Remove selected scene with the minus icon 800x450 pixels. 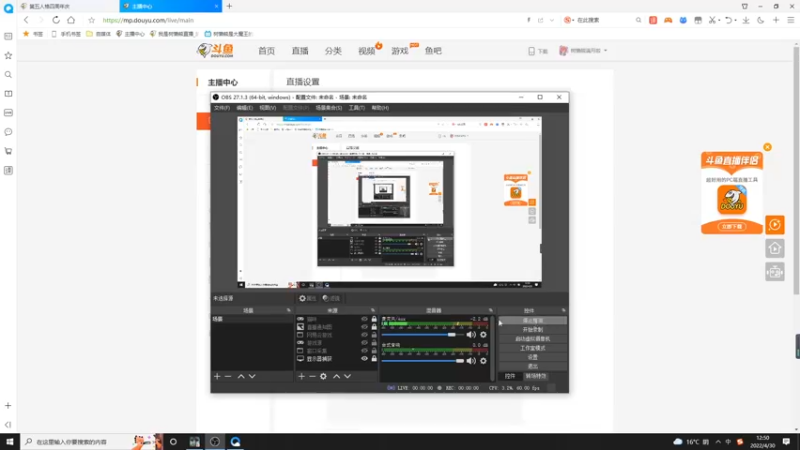pyautogui.click(x=228, y=376)
